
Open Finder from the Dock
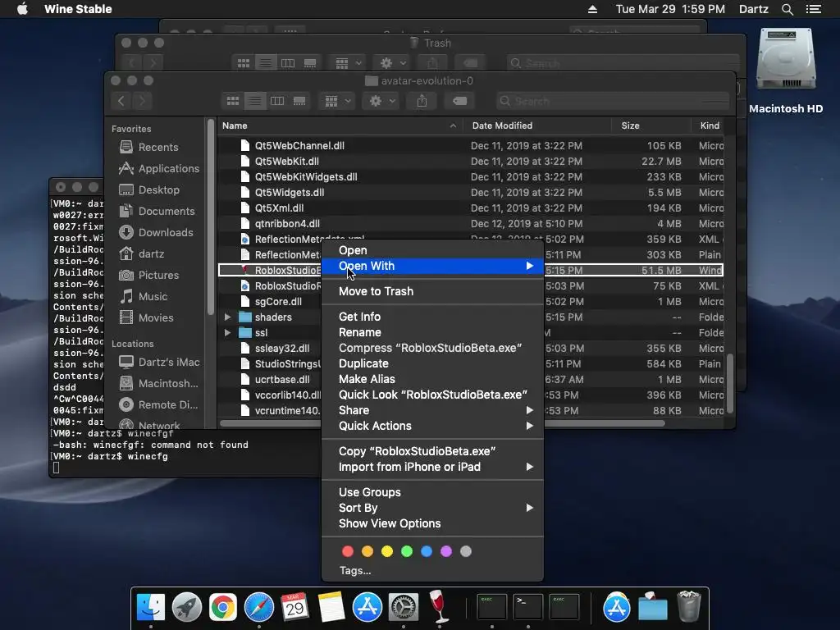(x=151, y=606)
